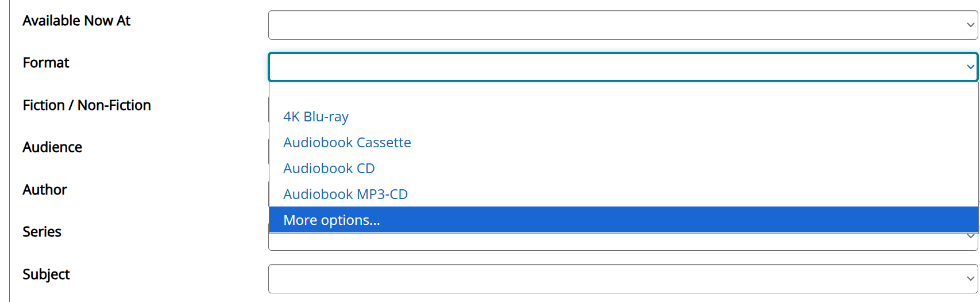Click the Available Now At chevron arrow
980x302 pixels.
coord(970,25)
